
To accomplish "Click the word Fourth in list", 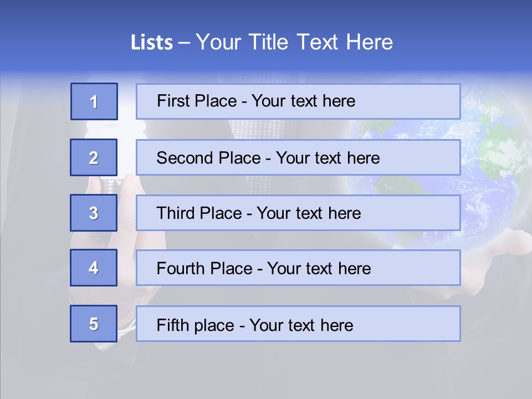I will (x=180, y=268).
